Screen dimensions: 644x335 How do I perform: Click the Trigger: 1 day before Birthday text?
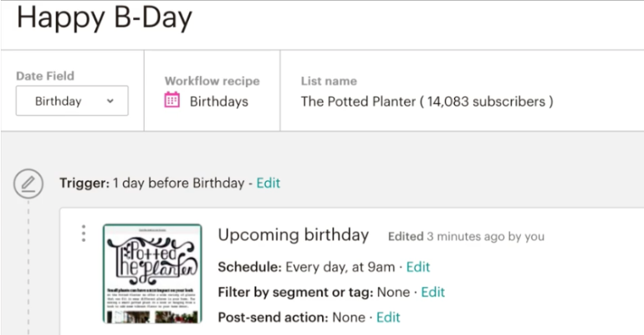[152, 183]
